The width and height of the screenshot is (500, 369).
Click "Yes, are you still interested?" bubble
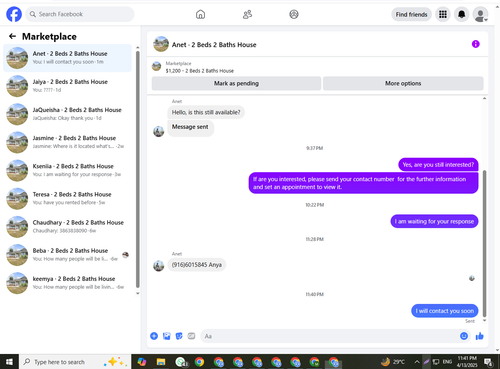tap(438, 165)
